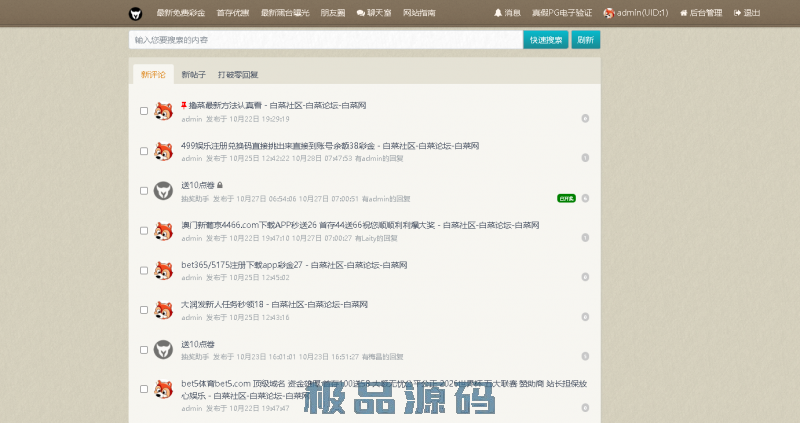Open 最新免费彩金 in the navigation

(x=180, y=13)
